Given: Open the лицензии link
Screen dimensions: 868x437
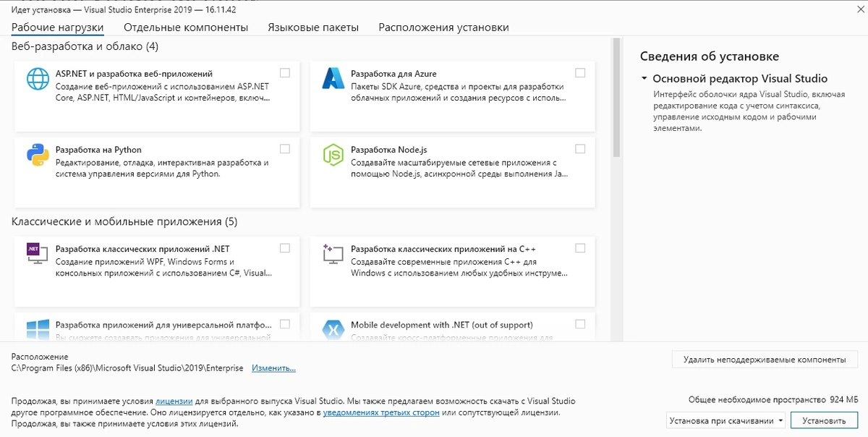Looking at the screenshot, I should (174, 401).
